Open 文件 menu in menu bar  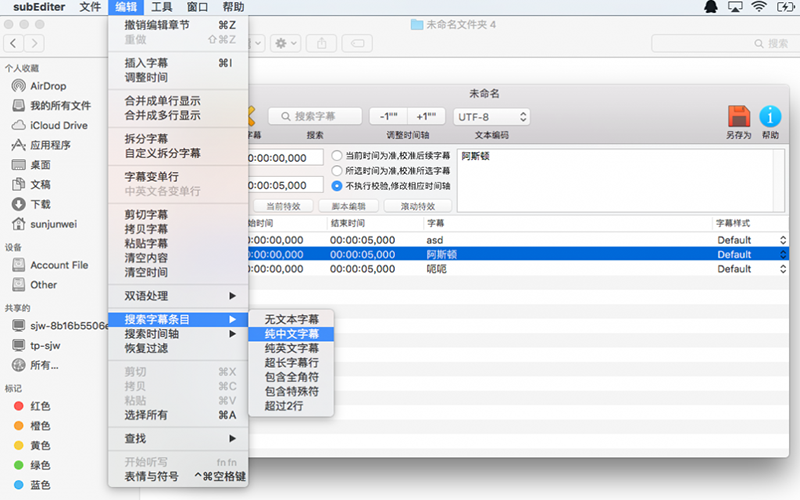(x=90, y=7)
